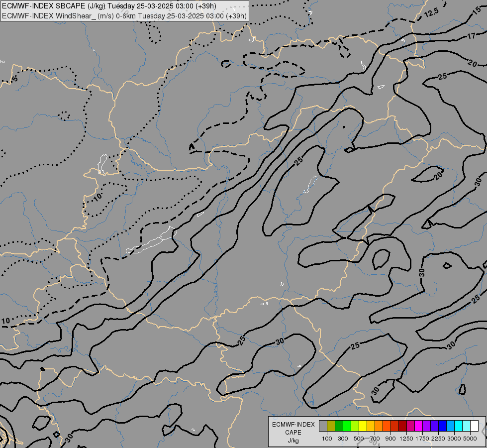Click the 17 contour label

point(471,36)
